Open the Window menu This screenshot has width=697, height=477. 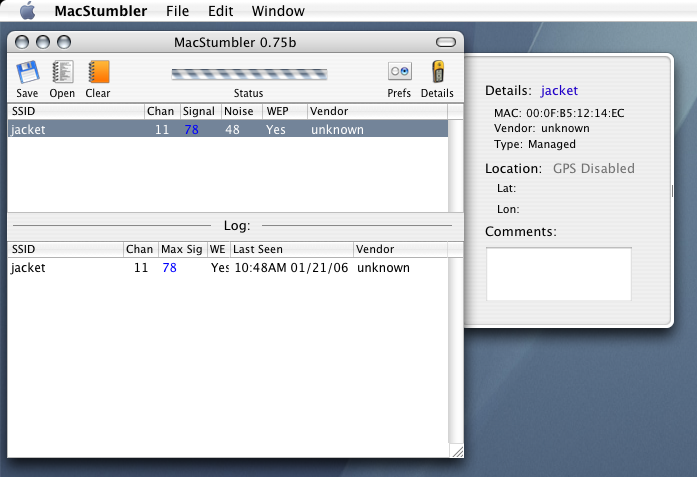click(x=279, y=11)
